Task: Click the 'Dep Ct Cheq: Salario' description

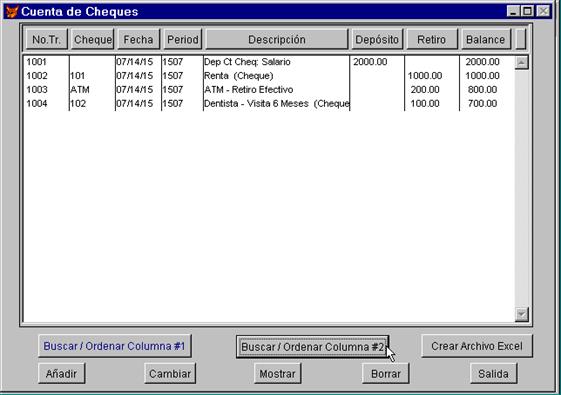Action: coord(247,62)
